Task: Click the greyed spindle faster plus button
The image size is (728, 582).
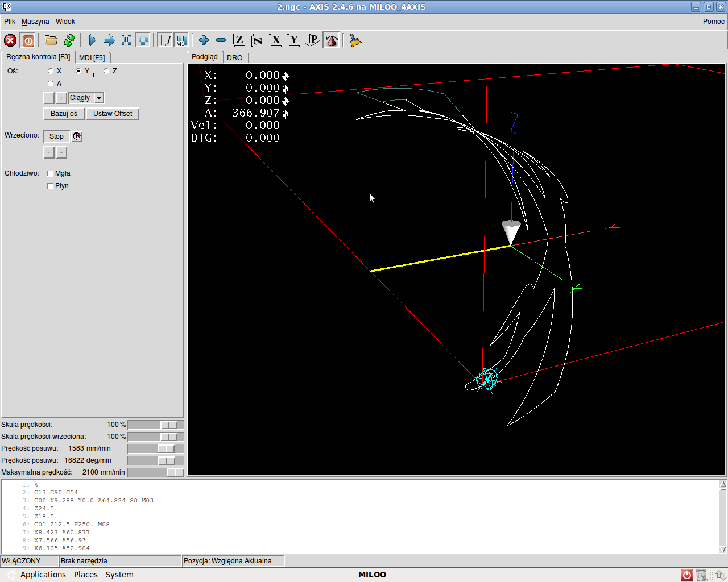Action: click(61, 152)
